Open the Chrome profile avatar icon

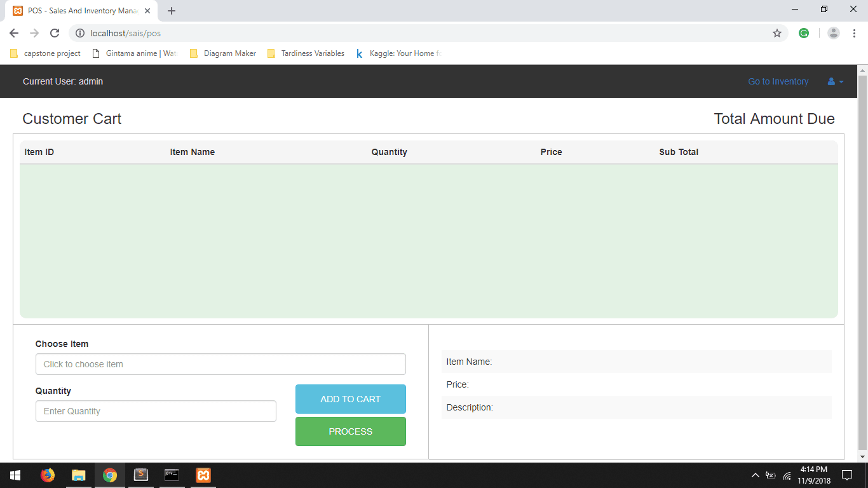click(x=833, y=32)
